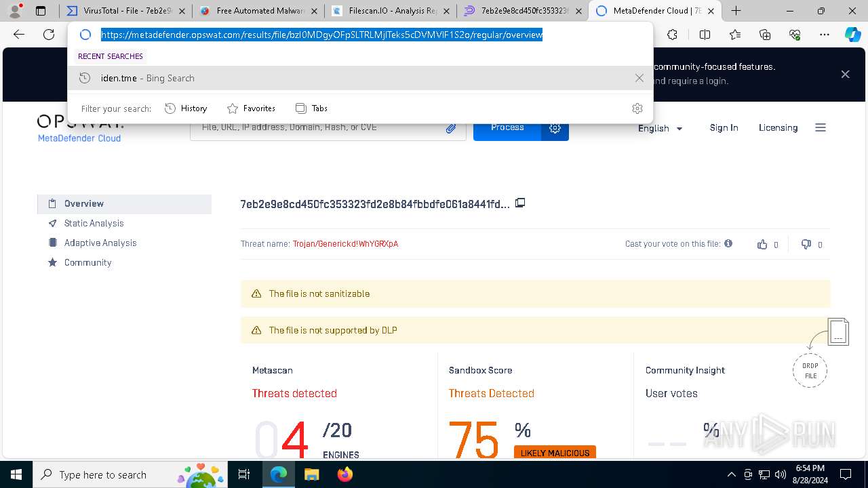Image resolution: width=868 pixels, height=488 pixels.
Task: Click the Drop File circle
Action: 810,370
